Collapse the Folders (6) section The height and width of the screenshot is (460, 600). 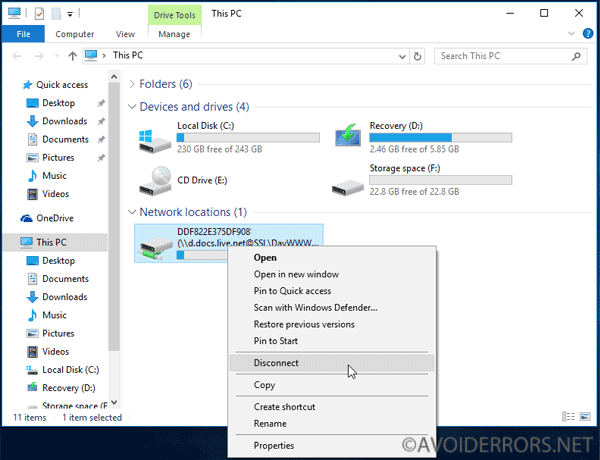[x=131, y=84]
